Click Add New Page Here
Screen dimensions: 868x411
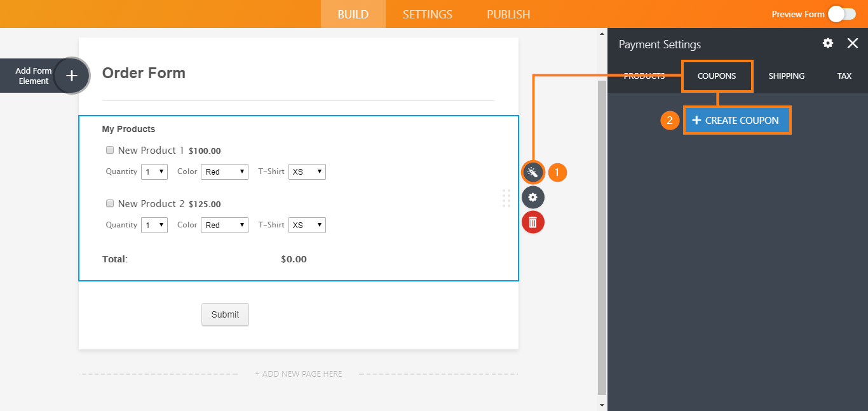click(298, 374)
